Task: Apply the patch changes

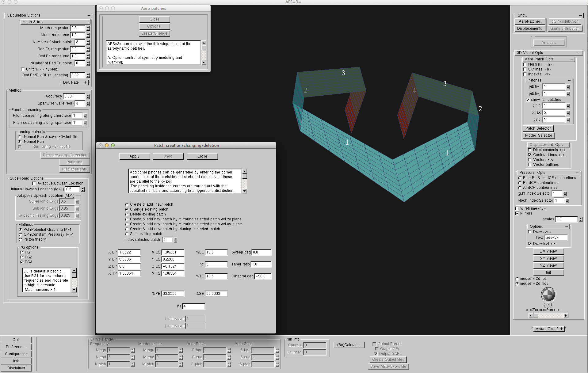Action: coord(134,156)
